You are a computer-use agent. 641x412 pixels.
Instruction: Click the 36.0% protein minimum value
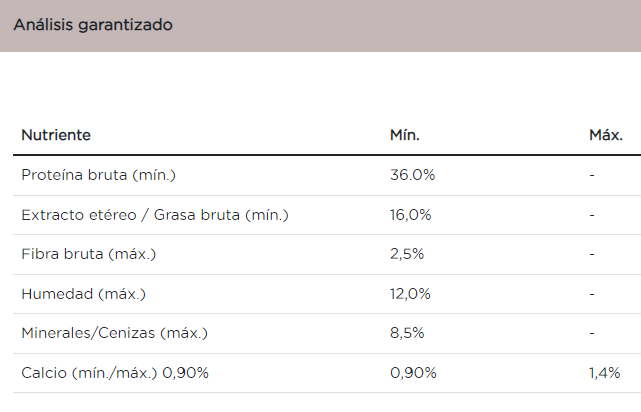(x=412, y=175)
